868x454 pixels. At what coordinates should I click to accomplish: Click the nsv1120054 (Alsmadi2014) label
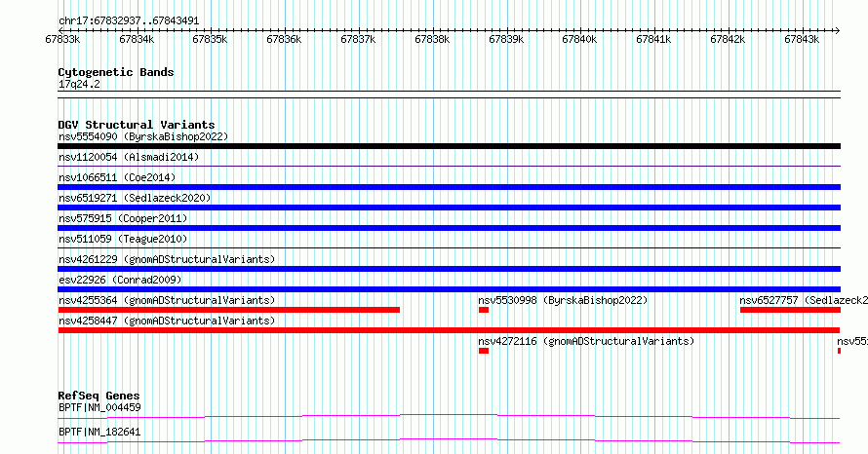tap(129, 157)
